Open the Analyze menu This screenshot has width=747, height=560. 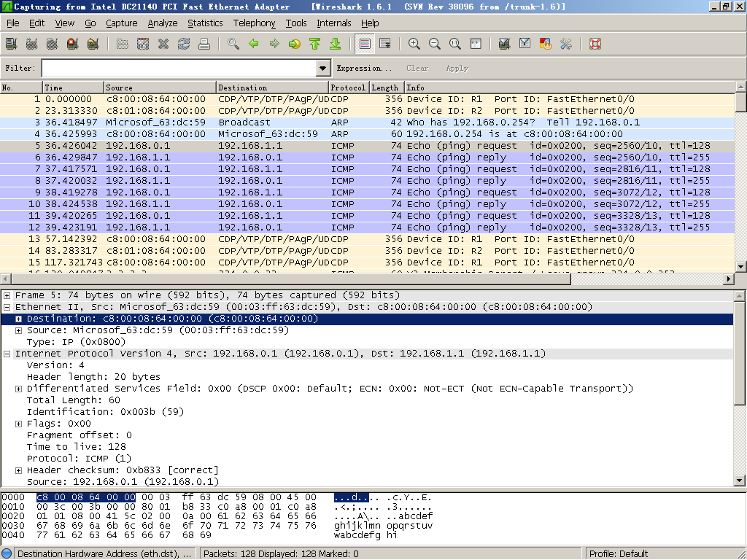[x=163, y=23]
